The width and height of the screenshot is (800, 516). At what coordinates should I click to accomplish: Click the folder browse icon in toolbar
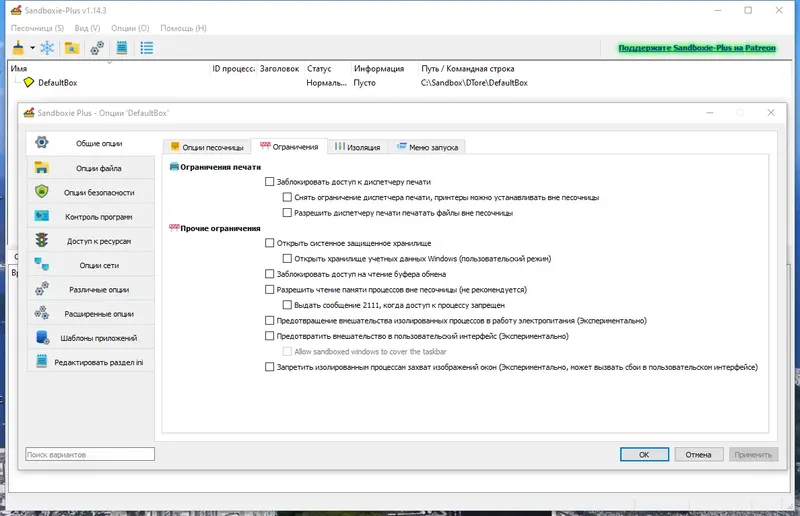point(72,48)
